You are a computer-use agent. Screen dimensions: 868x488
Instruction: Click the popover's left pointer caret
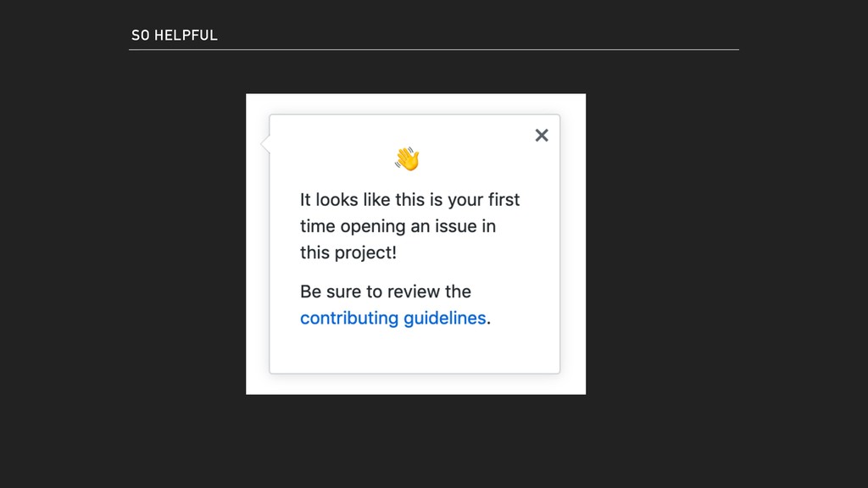point(265,144)
